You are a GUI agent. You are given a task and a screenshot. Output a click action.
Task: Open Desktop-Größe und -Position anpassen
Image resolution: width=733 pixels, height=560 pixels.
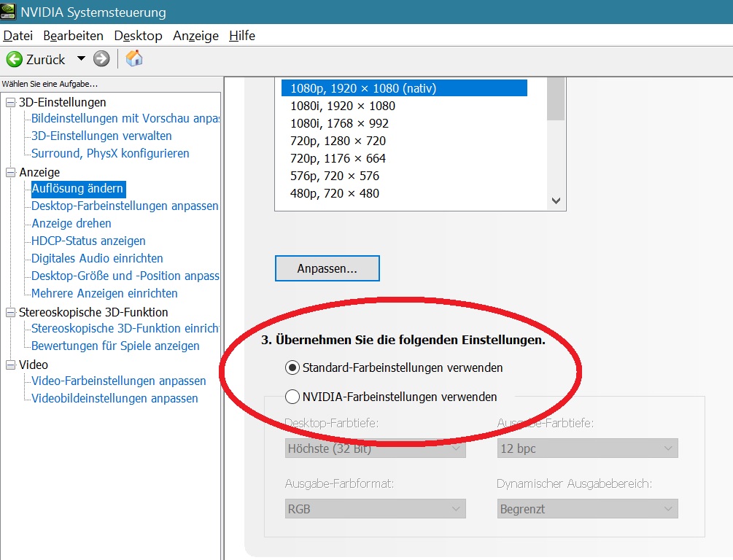(125, 276)
